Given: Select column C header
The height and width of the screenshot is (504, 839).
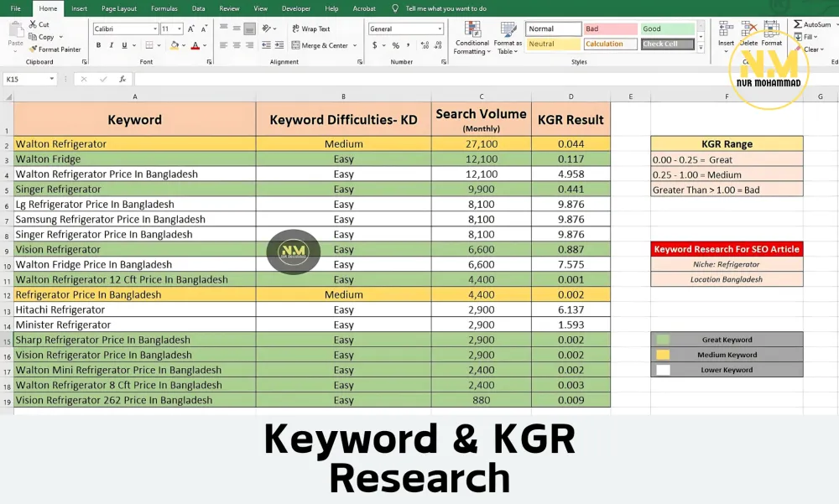Looking at the screenshot, I should [x=481, y=96].
